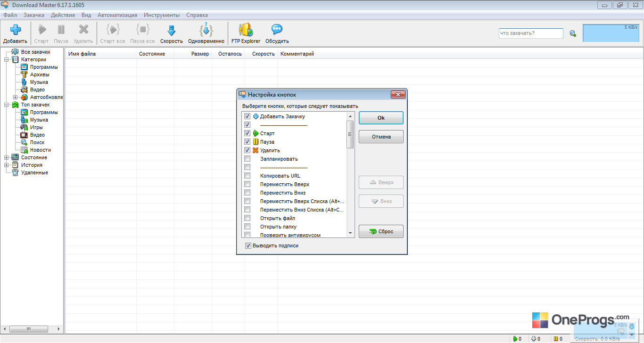Uncheck the Удалить checkbox in dialog
The width and height of the screenshot is (644, 343).
(247, 150)
